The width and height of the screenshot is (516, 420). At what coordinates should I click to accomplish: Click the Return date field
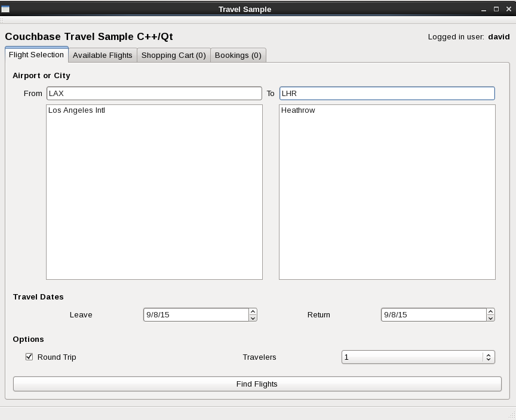tap(434, 315)
